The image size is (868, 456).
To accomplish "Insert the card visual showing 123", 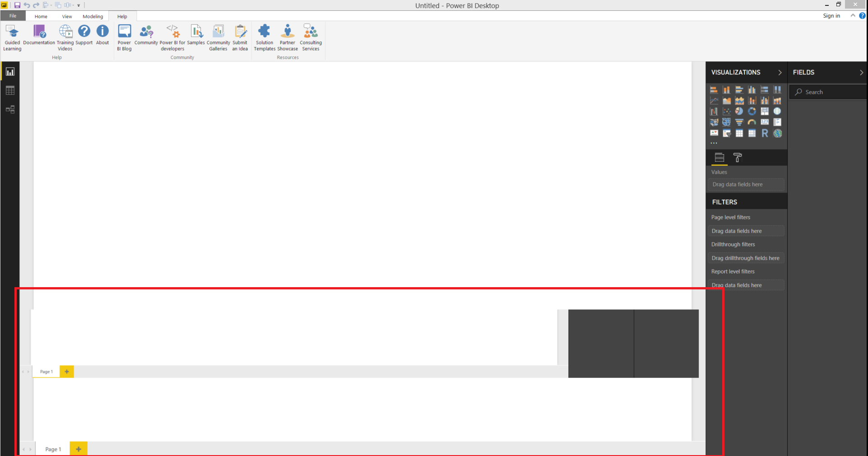I will [x=765, y=122].
